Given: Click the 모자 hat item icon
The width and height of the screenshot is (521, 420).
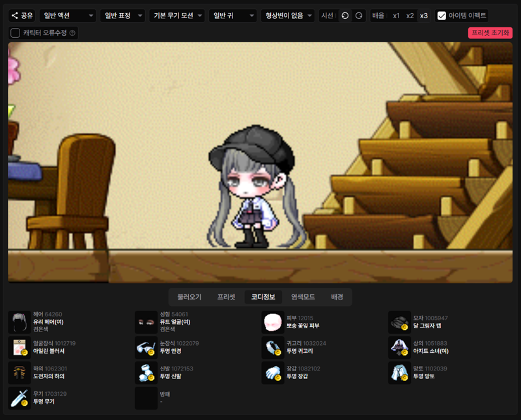Looking at the screenshot, I should coord(399,322).
